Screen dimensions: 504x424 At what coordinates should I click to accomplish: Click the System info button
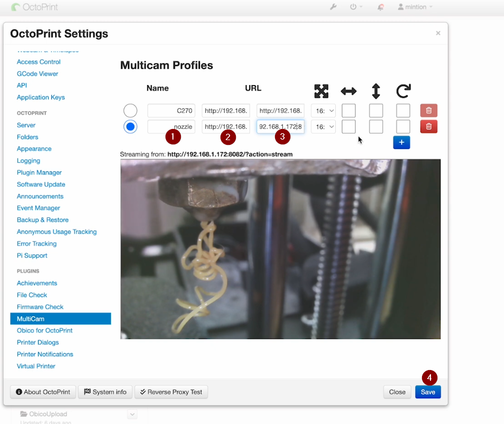tap(105, 392)
